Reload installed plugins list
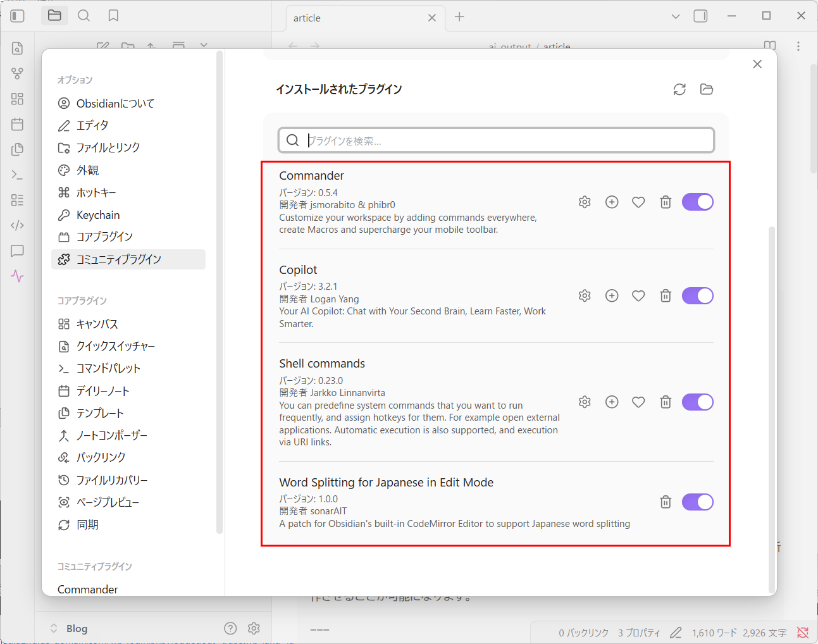Screen dimensions: 818x644 click(679, 89)
